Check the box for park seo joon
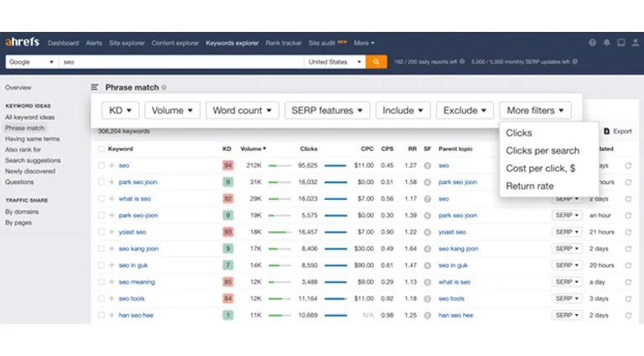 tap(101, 182)
